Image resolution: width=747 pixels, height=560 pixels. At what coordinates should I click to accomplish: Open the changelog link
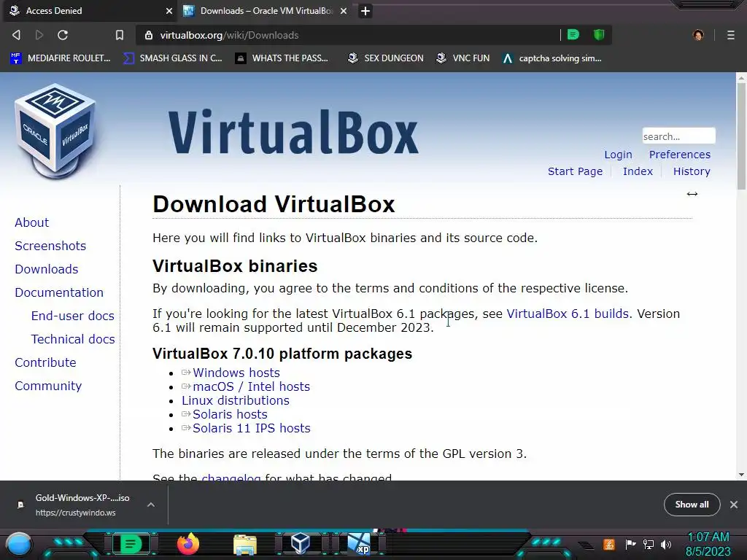[x=231, y=477]
